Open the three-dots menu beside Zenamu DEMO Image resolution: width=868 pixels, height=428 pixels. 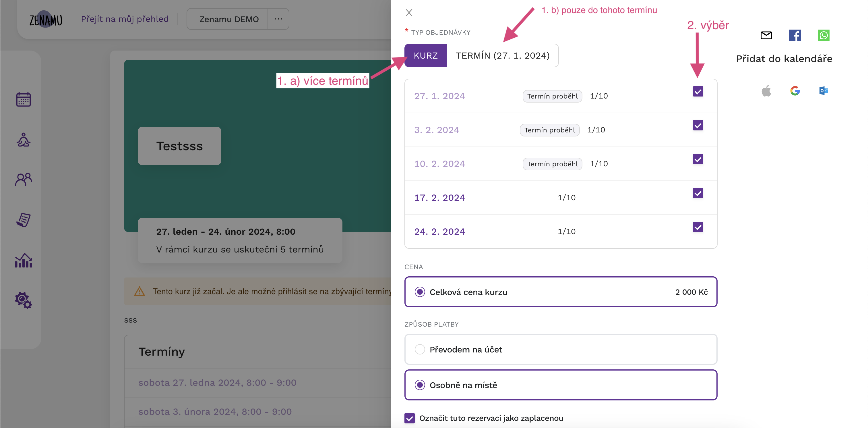coord(278,19)
